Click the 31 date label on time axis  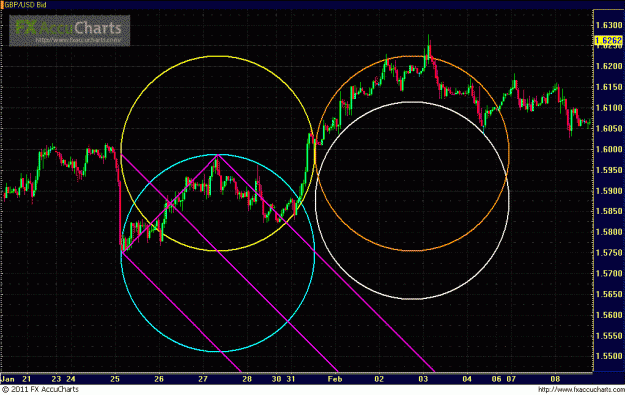(291, 379)
